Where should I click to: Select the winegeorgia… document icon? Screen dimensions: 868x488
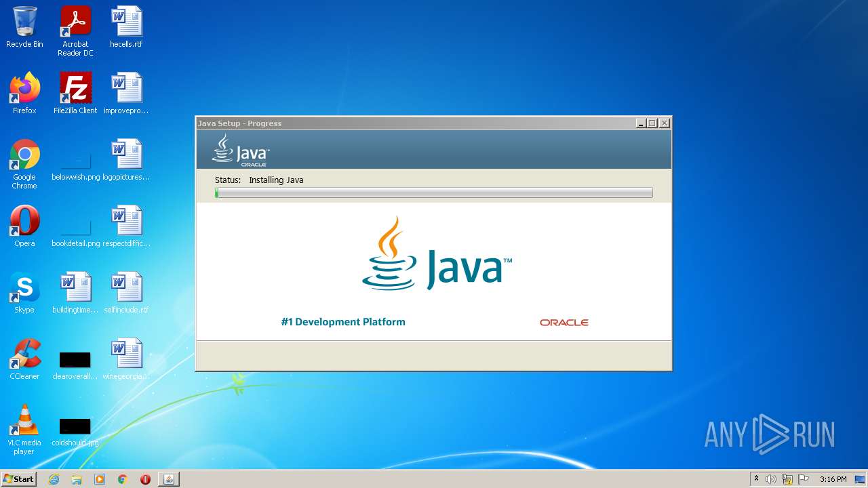click(126, 359)
